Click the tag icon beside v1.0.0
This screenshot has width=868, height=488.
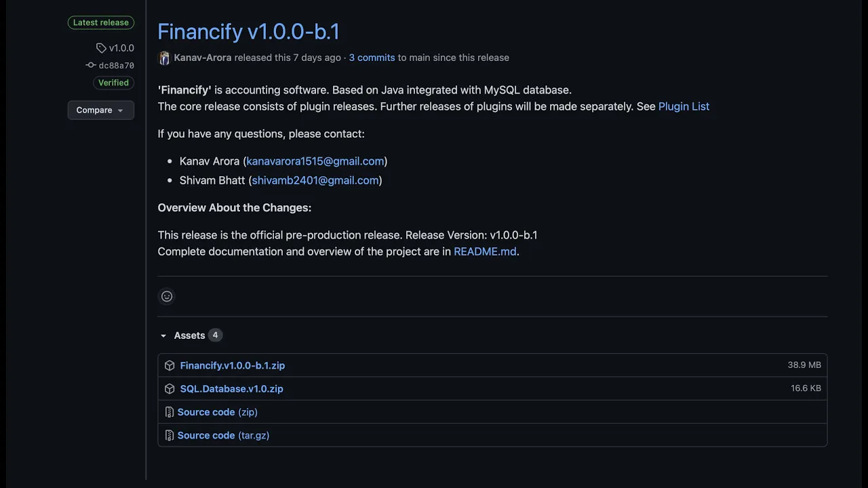[101, 48]
